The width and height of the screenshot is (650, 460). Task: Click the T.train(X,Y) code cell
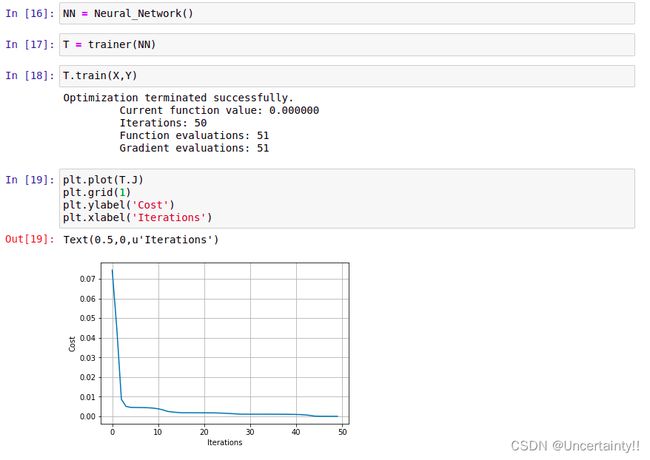tap(347, 76)
